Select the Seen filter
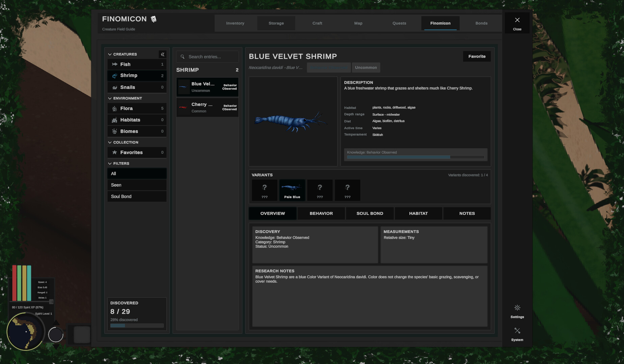 (x=137, y=185)
